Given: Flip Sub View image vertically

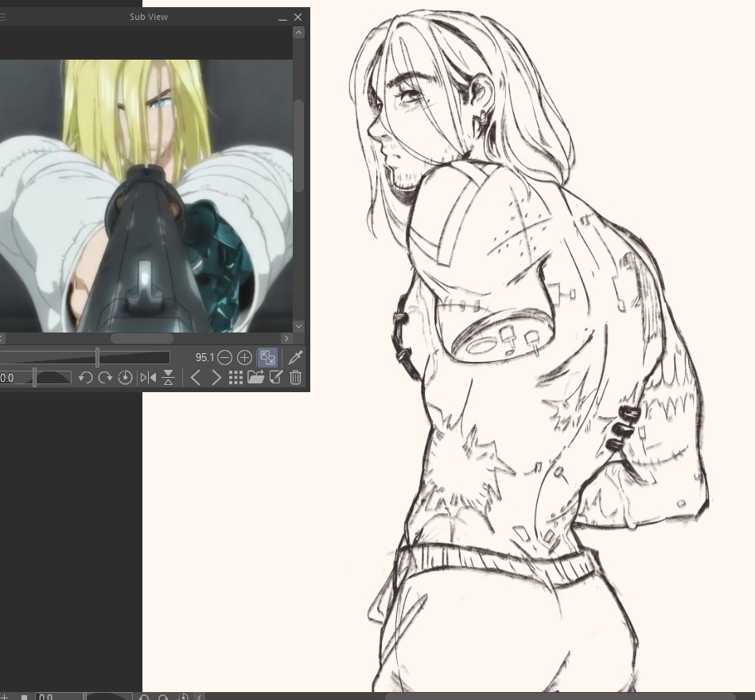Looking at the screenshot, I should click(x=168, y=378).
